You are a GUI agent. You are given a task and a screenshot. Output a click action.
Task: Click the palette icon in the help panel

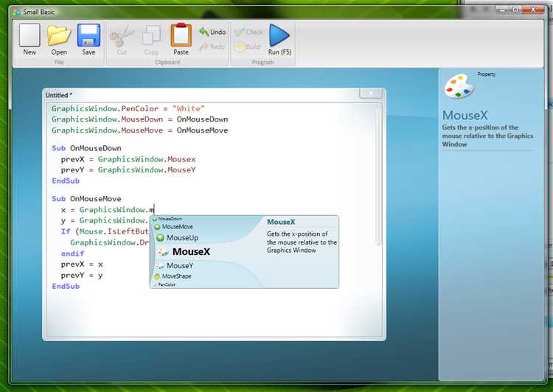[459, 86]
